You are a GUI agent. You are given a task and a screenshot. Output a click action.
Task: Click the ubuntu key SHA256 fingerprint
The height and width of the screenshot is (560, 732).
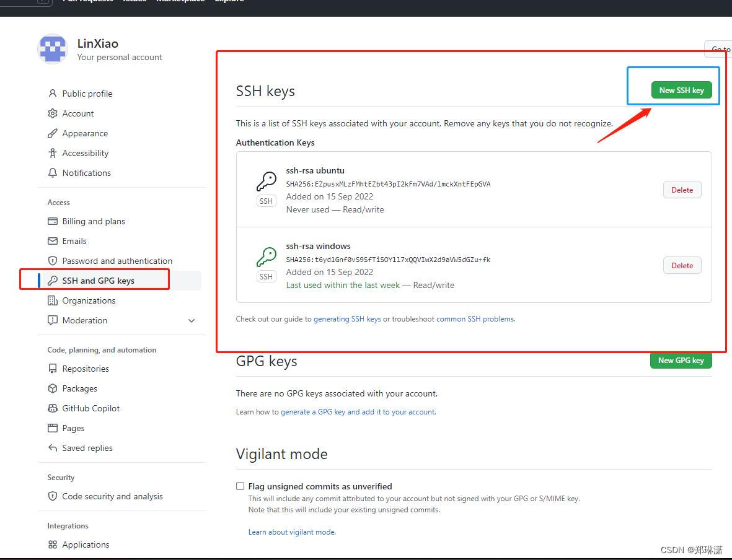tap(389, 184)
